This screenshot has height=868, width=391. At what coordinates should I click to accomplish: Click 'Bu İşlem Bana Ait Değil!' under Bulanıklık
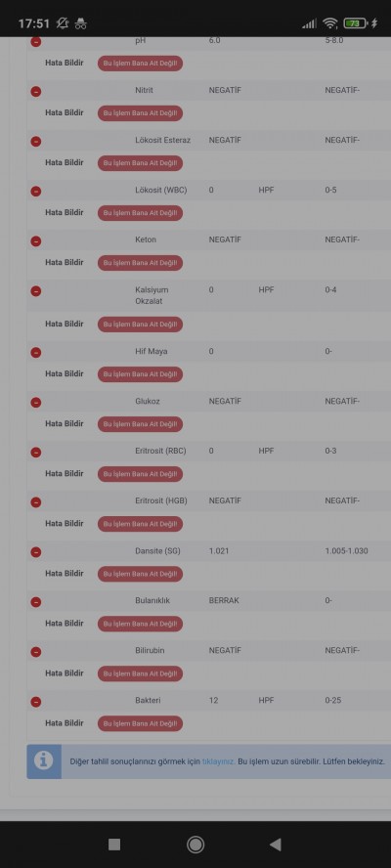click(x=140, y=624)
